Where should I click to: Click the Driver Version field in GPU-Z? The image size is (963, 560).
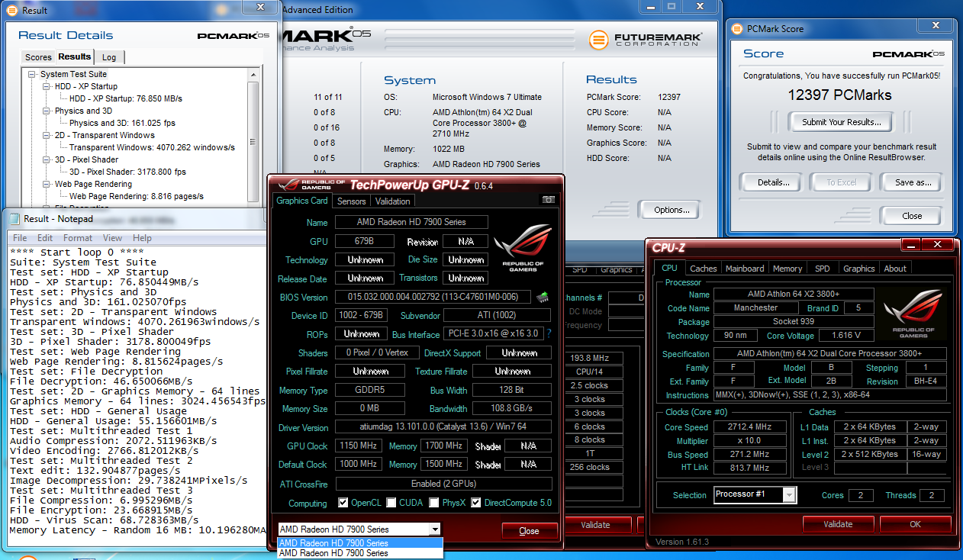click(443, 427)
